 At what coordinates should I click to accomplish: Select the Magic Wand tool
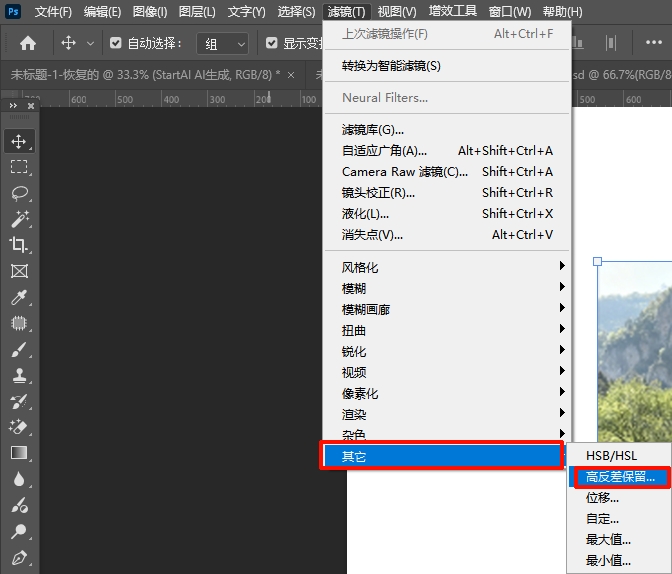(19, 219)
